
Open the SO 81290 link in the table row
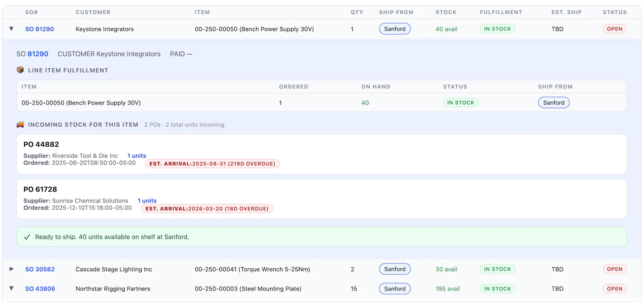tap(39, 29)
